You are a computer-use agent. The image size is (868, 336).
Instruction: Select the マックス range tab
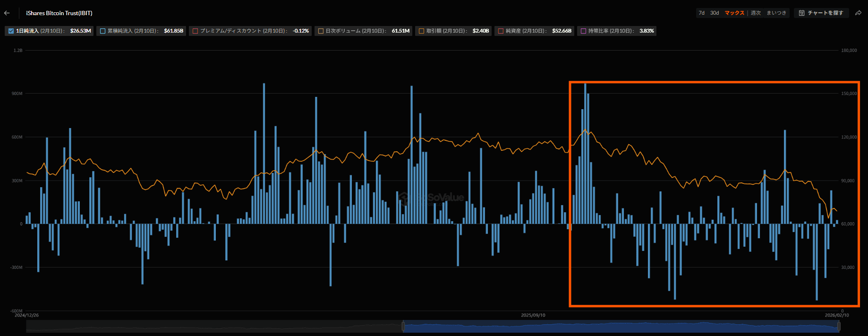coord(734,13)
